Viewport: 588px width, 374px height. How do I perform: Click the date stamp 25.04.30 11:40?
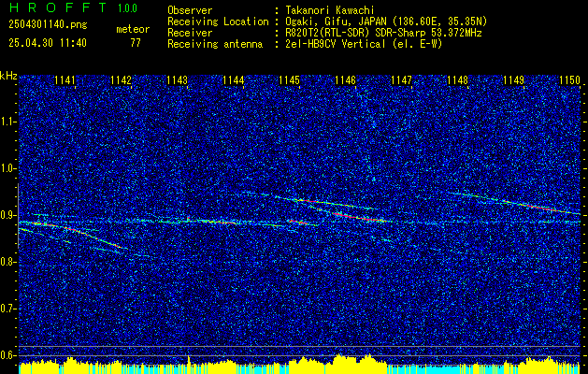pyautogui.click(x=48, y=43)
